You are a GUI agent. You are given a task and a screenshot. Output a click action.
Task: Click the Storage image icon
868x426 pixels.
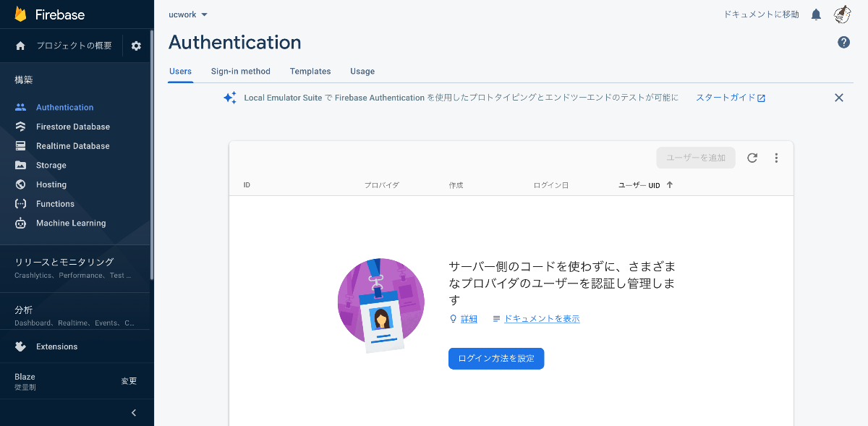[20, 165]
